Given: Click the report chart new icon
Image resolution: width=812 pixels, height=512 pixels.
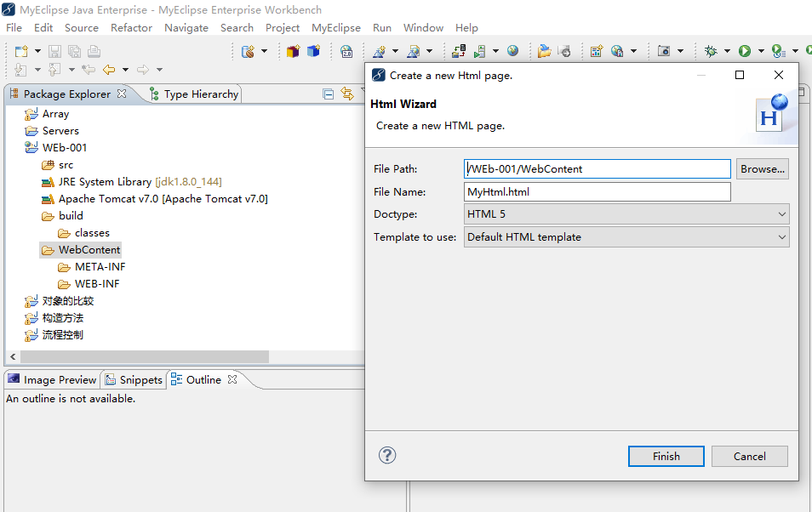Looking at the screenshot, I should [x=597, y=51].
